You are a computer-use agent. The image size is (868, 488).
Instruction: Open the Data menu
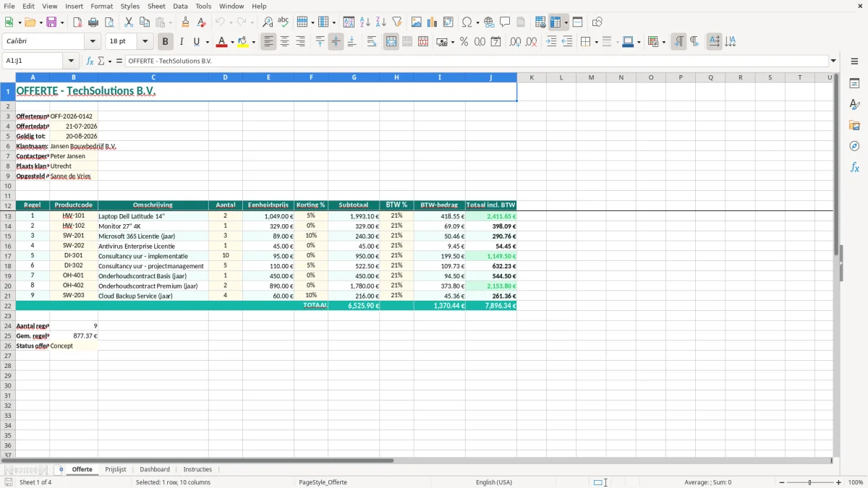coord(180,6)
